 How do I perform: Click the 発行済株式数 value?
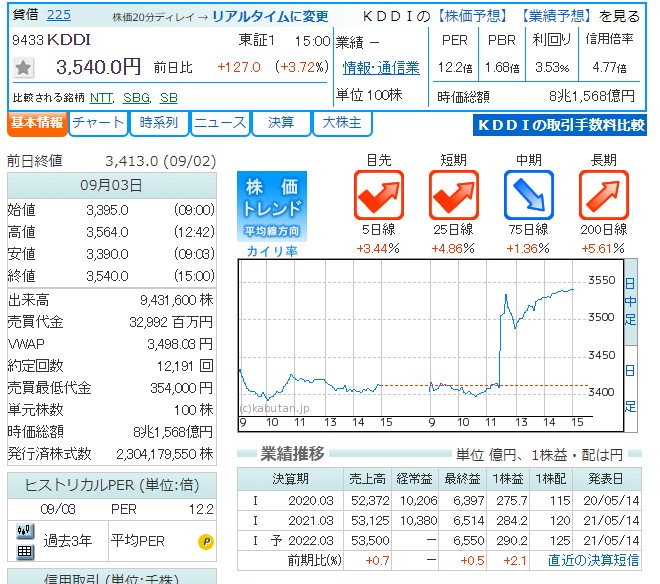point(165,454)
